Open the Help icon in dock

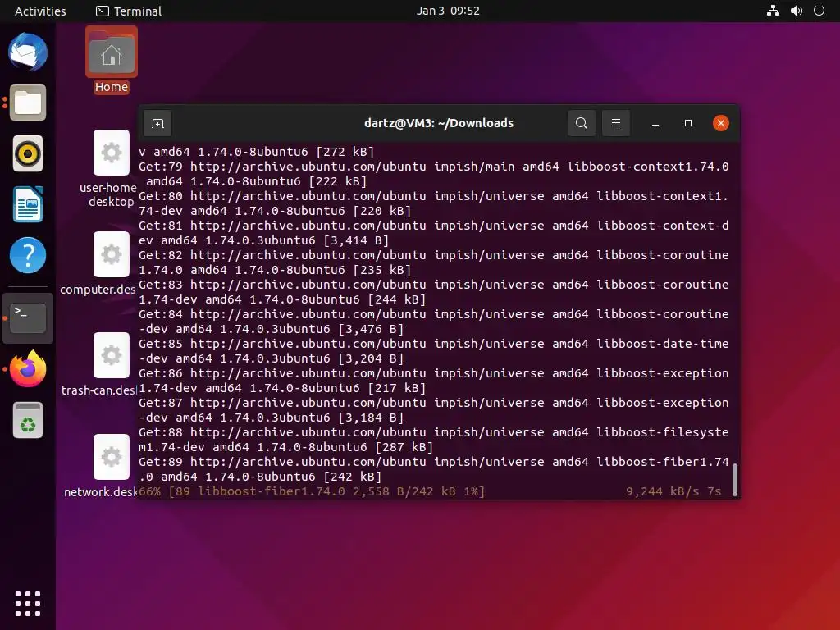coord(28,255)
